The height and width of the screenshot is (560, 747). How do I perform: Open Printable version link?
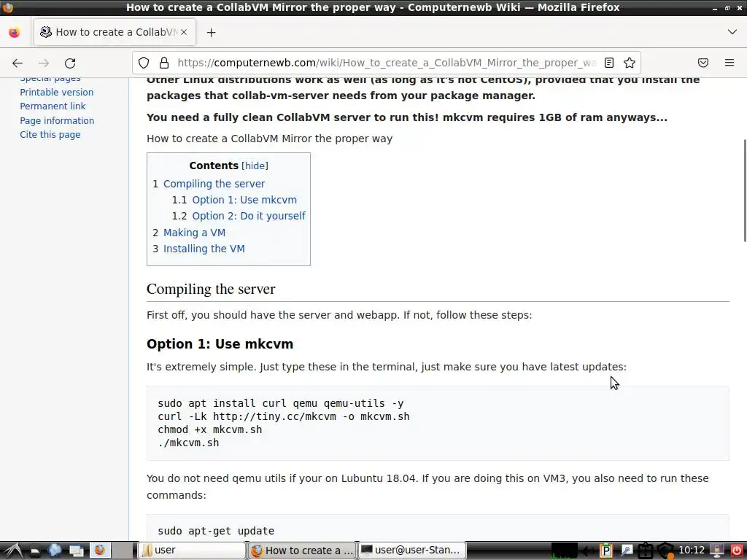click(x=57, y=92)
